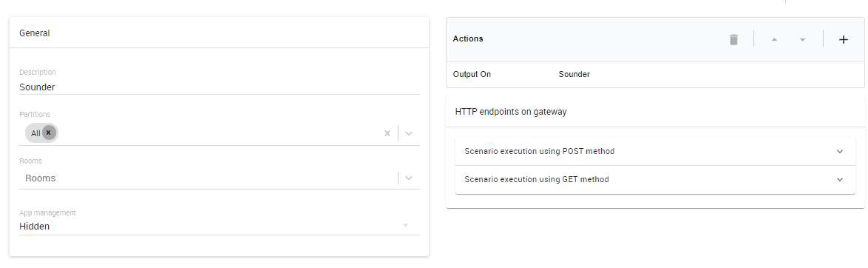Click into the Rooms selection field

click(x=208, y=178)
